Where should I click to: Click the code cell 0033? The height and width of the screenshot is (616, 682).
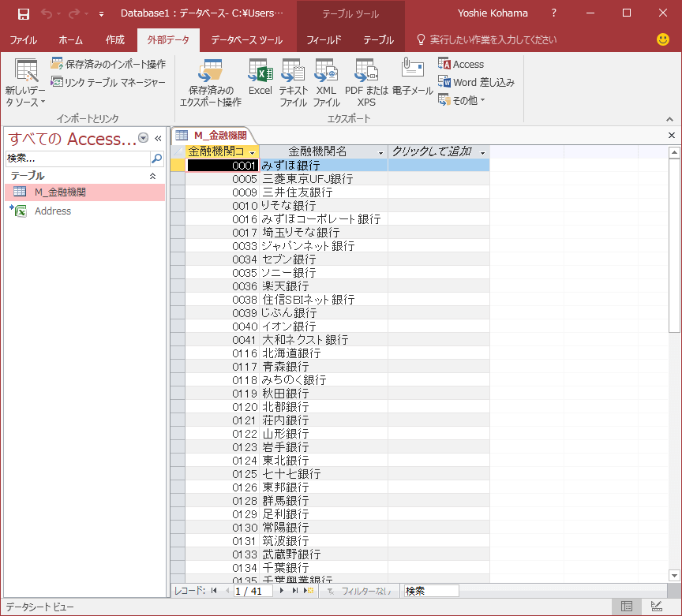pos(223,246)
